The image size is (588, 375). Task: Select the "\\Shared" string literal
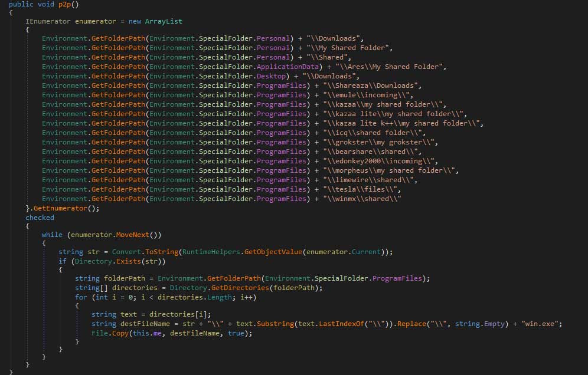click(327, 57)
